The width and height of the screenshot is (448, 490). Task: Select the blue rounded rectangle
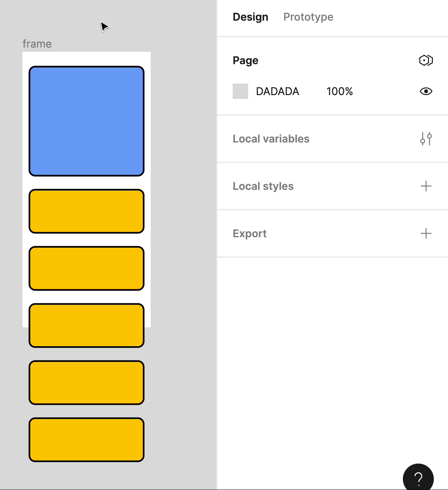tap(86, 121)
